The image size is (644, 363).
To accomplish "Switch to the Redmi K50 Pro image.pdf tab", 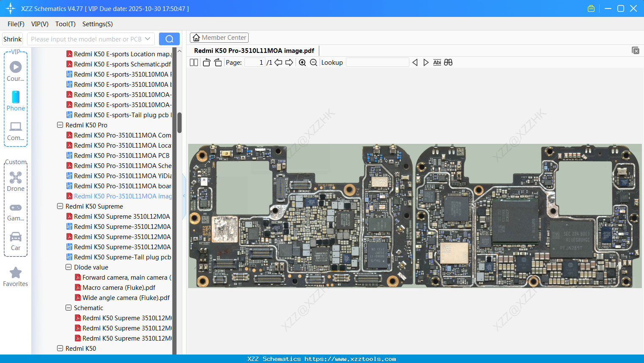I will tap(254, 50).
